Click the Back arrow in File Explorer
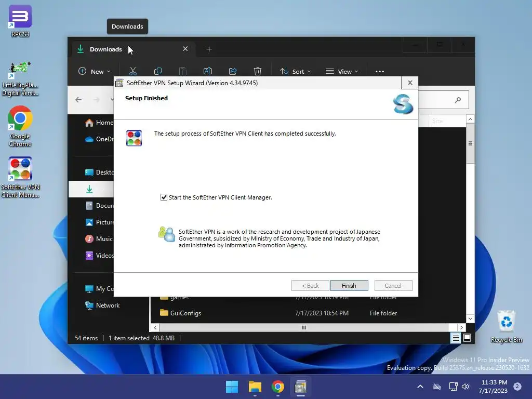The width and height of the screenshot is (532, 399). click(x=79, y=100)
